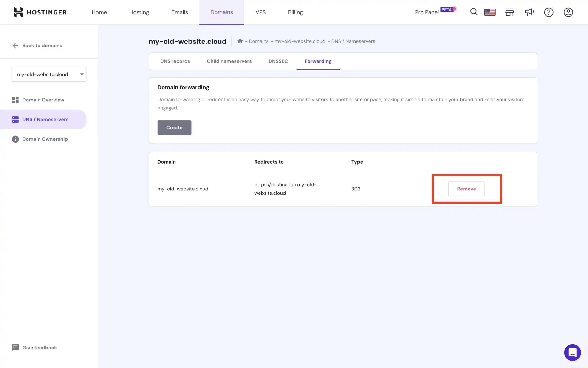The height and width of the screenshot is (368, 588).
Task: Click the home icon in breadcrumb
Action: [x=240, y=41]
